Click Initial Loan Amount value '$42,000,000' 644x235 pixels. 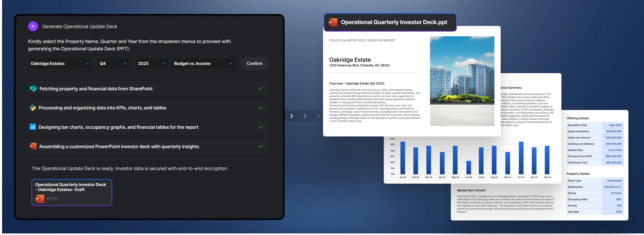(x=614, y=138)
